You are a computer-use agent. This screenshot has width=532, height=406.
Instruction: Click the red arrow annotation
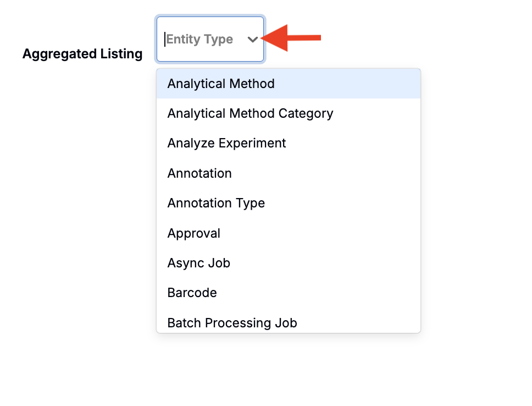click(x=291, y=38)
